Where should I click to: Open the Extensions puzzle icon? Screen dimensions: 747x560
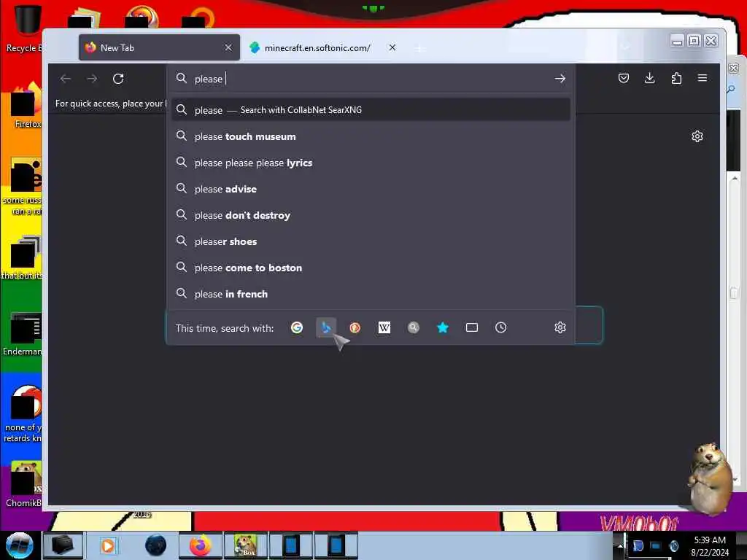pos(676,78)
